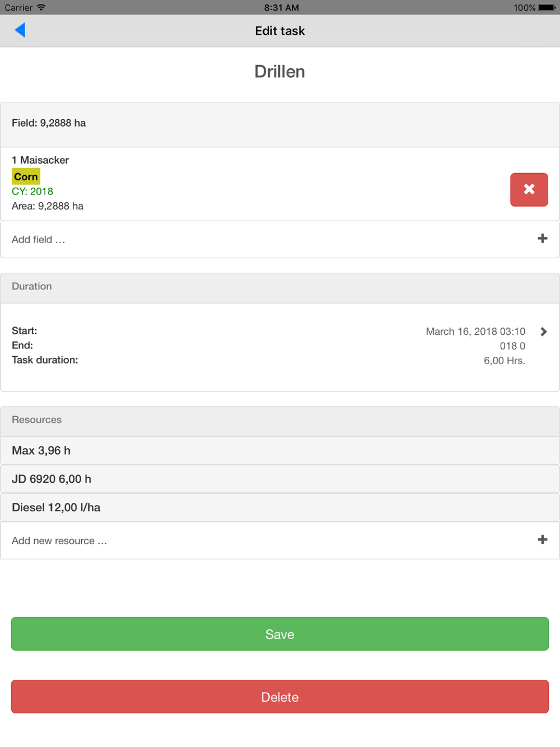
Task: Select the yellow Corn crop tag
Action: [x=26, y=176]
